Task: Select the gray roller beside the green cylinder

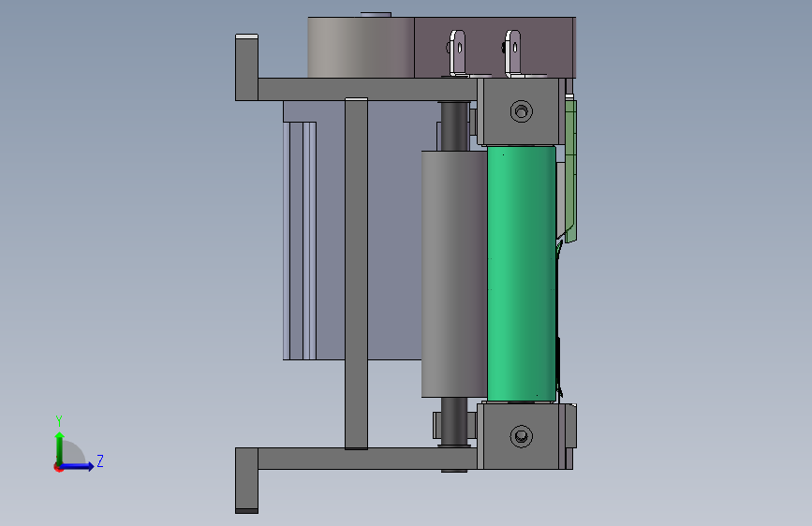Action: point(454,274)
